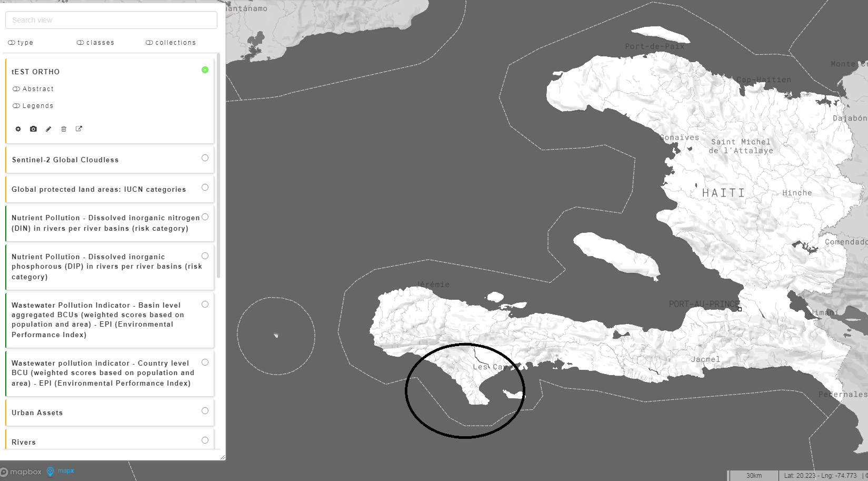Screen dimensions: 868x481
Task: Expand the Legends section of tEST ORTHO
Action: (x=33, y=105)
